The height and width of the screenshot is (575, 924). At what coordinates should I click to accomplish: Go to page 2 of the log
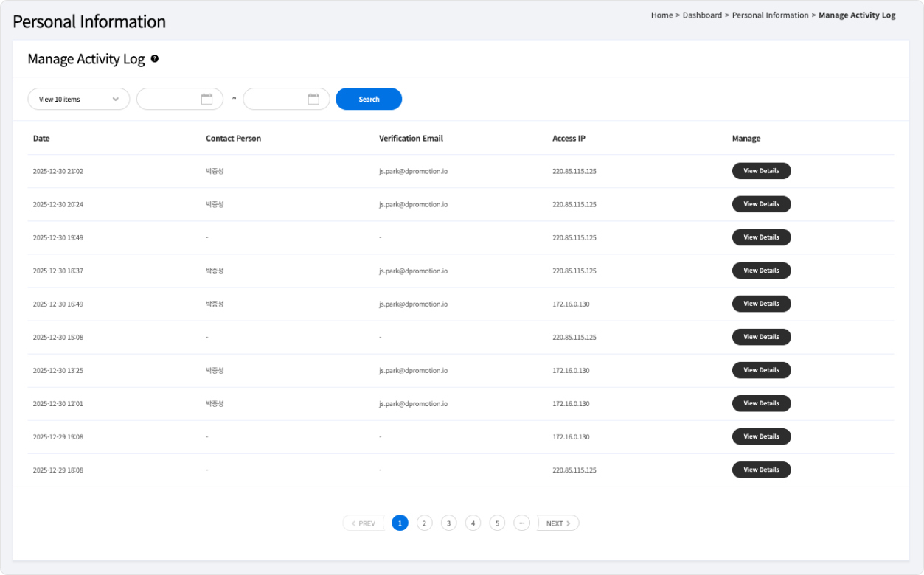(x=424, y=523)
